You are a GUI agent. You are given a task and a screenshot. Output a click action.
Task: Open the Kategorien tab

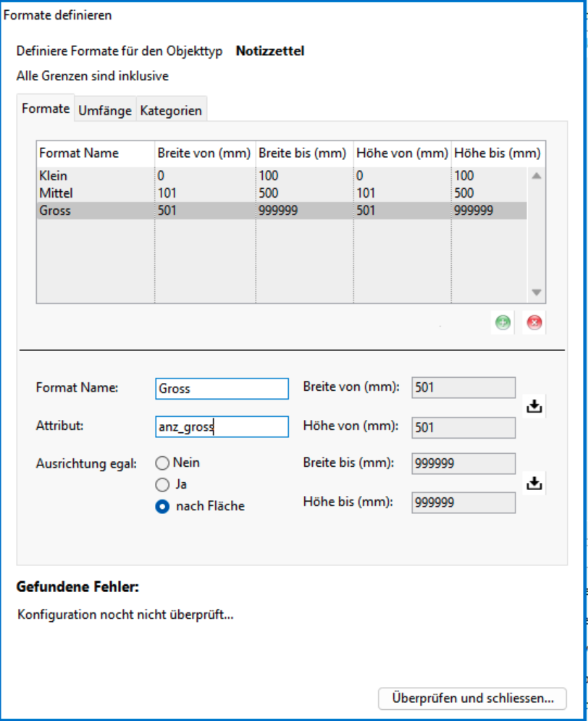point(172,111)
